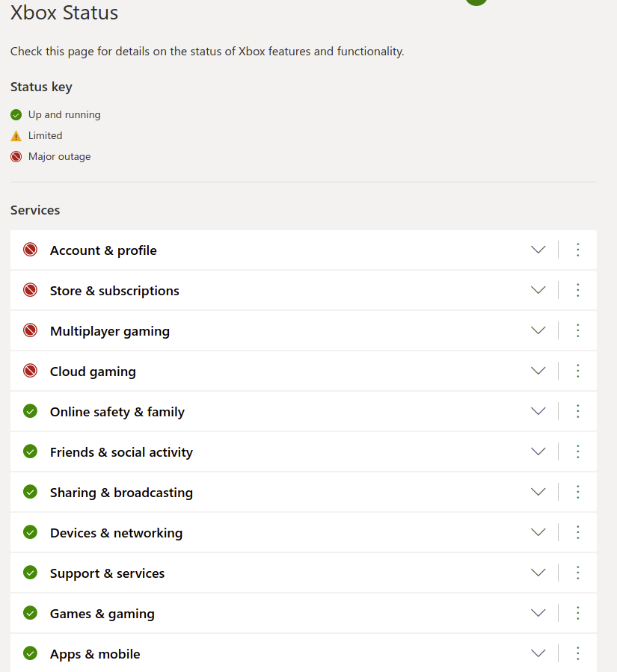Select the Friends & social activity service title

(x=121, y=452)
